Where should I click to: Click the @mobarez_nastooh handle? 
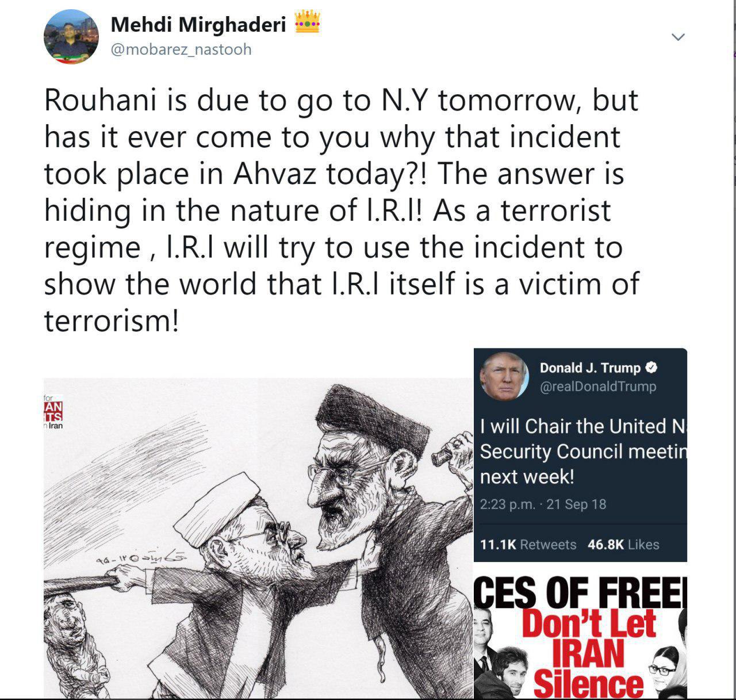click(x=181, y=49)
